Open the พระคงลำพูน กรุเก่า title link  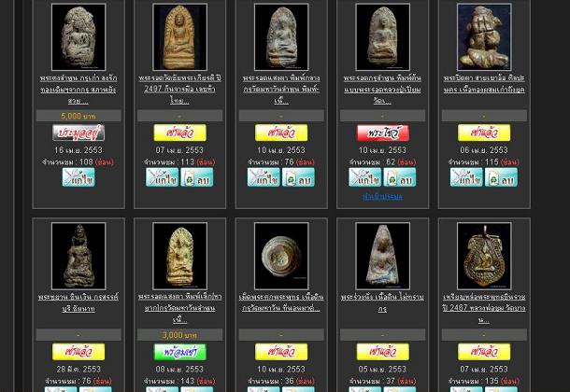pos(78,90)
